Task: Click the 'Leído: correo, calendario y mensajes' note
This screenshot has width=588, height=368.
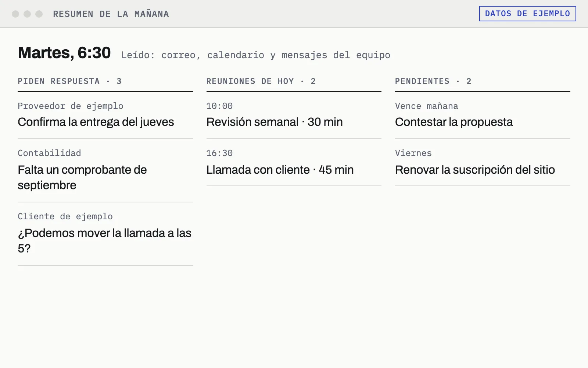Action: point(256,55)
